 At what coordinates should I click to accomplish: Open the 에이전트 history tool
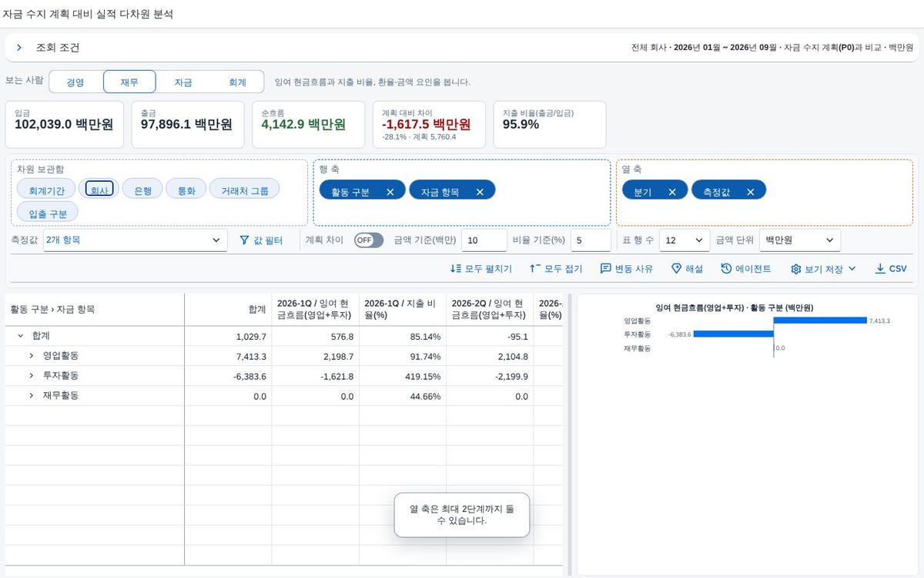pos(746,269)
